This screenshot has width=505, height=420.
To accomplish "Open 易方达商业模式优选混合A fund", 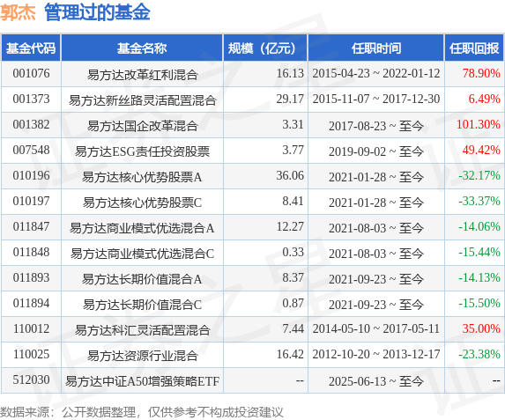I will [142, 228].
